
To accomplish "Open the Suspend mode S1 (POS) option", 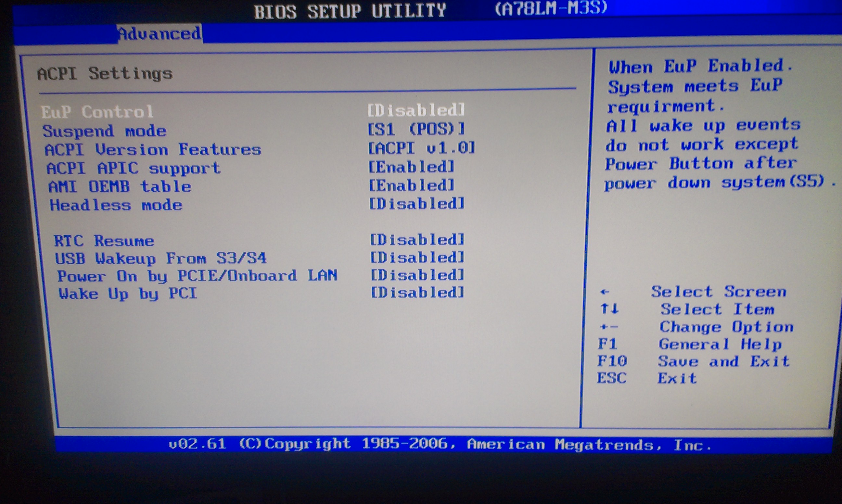I will (416, 129).
